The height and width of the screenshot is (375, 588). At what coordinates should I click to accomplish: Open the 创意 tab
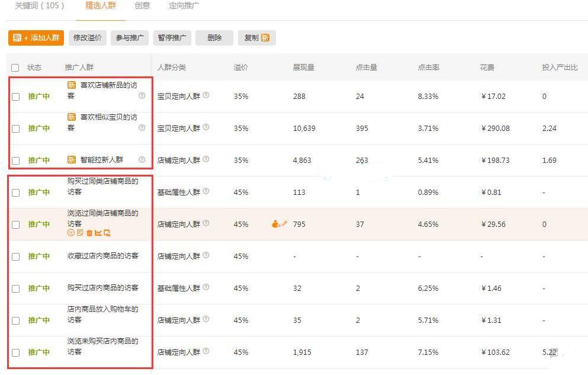(x=142, y=6)
